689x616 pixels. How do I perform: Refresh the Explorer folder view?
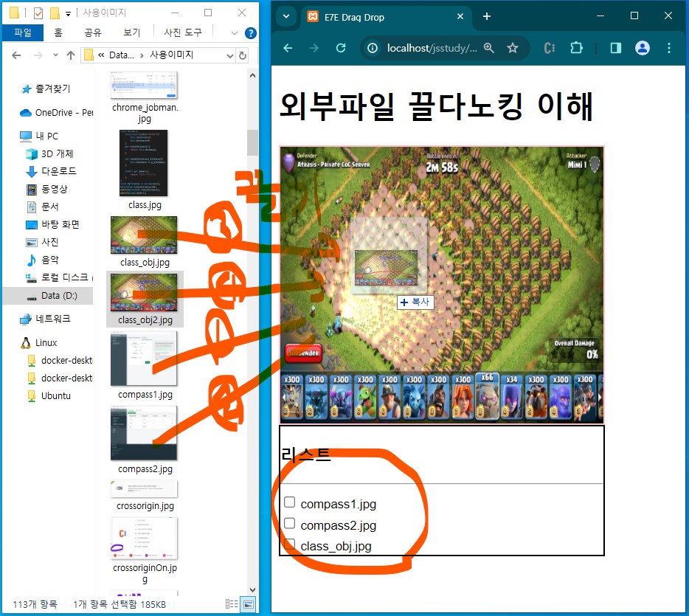[x=243, y=56]
